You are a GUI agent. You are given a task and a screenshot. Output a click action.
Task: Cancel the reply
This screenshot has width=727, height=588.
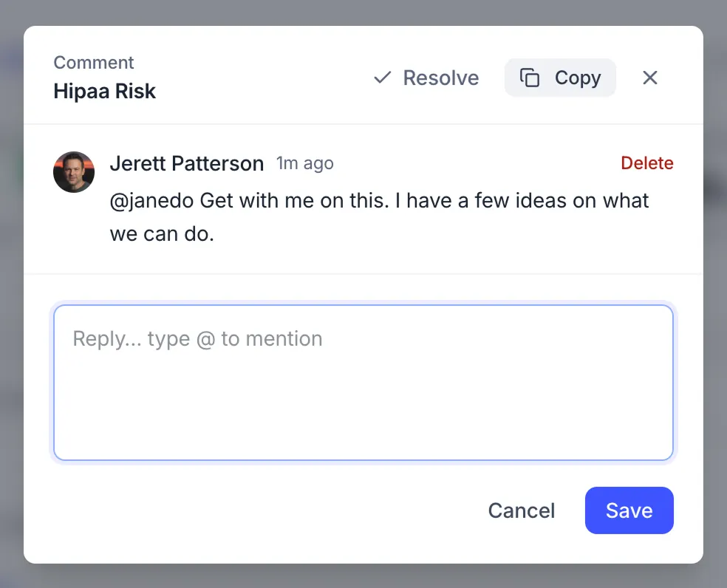coord(521,510)
